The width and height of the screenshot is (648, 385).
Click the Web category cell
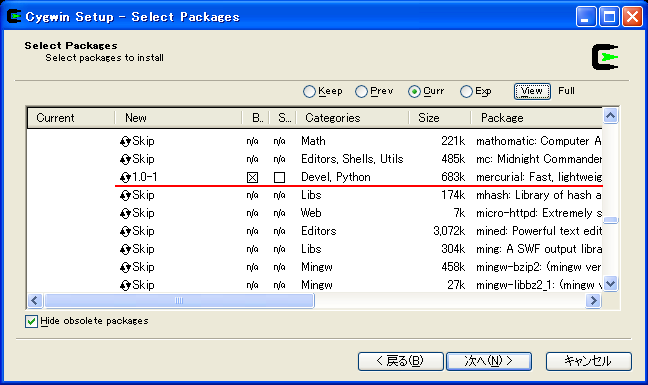pyautogui.click(x=311, y=213)
